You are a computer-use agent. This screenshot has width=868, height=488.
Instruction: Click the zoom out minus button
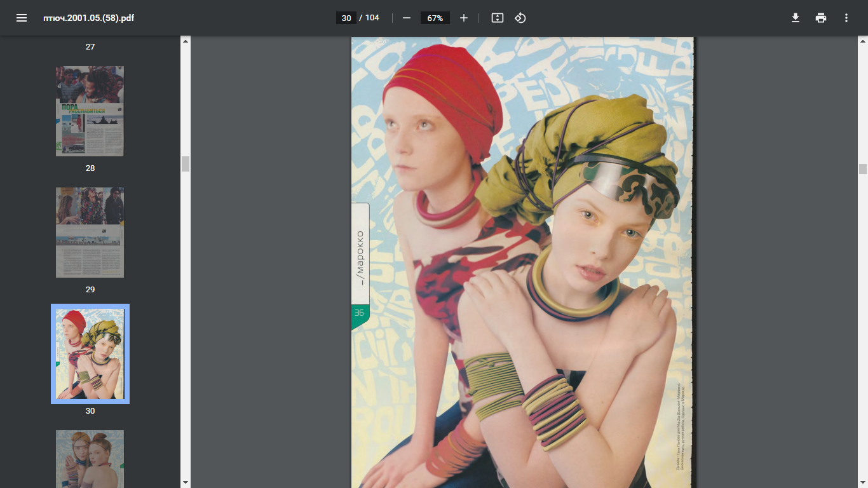click(x=407, y=18)
